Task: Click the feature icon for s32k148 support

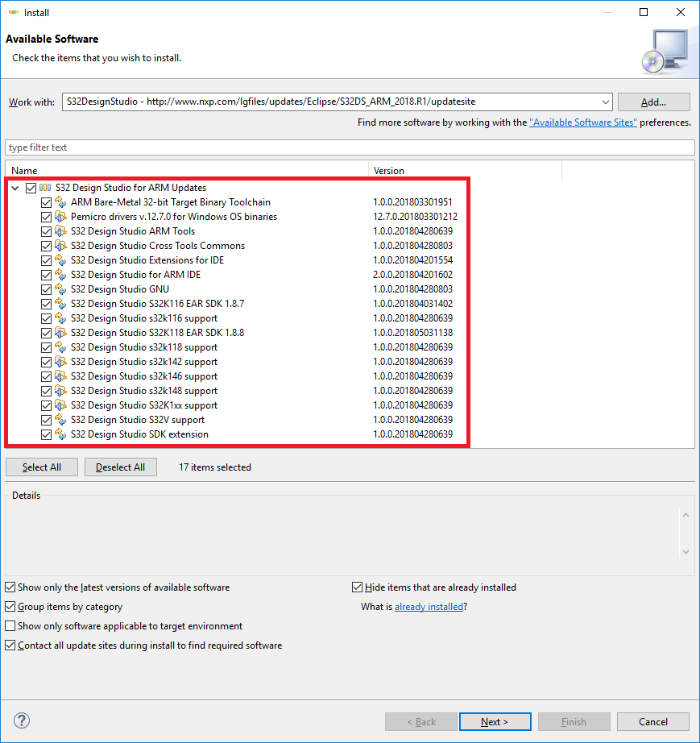Action: tap(60, 391)
